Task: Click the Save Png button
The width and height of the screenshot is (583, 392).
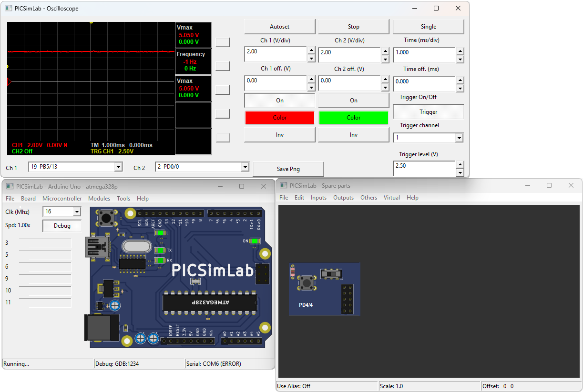Action: 288,169
